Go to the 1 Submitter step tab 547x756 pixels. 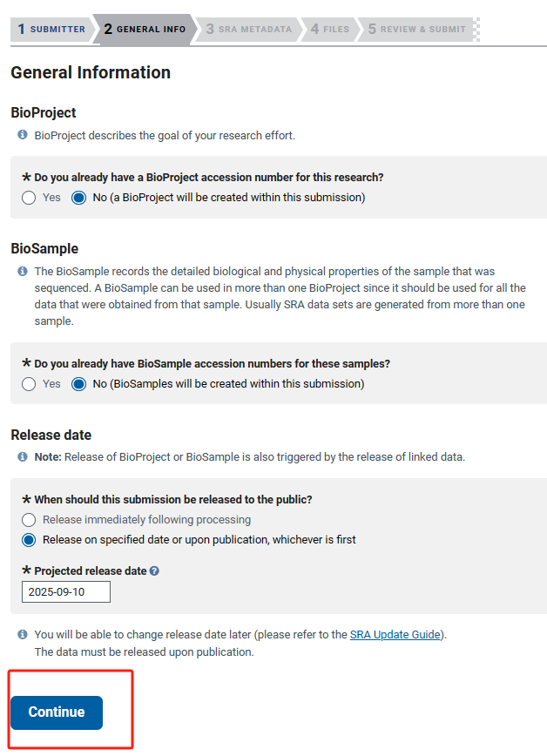click(x=51, y=30)
